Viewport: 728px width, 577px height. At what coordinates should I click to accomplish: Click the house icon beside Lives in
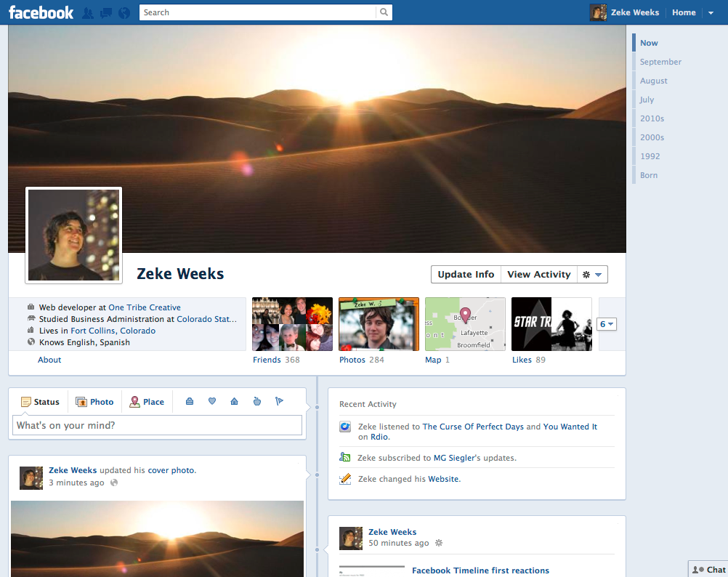[x=31, y=330]
